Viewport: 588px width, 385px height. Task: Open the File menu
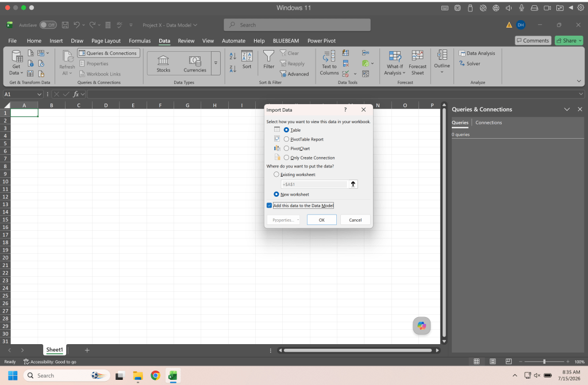pos(13,40)
